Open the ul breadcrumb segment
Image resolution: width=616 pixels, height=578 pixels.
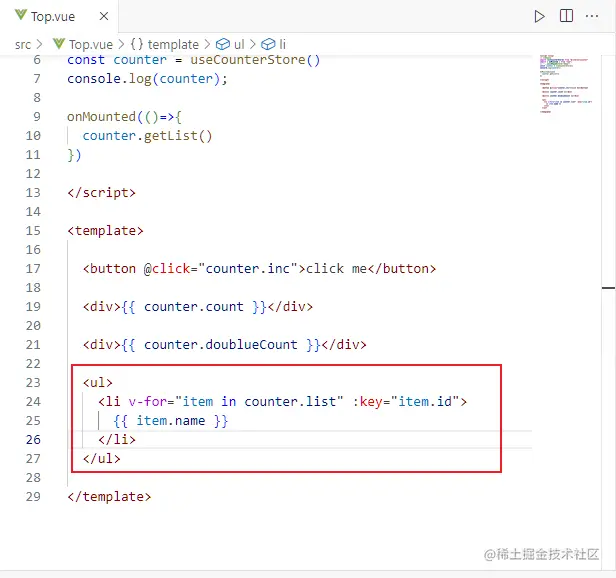[x=239, y=44]
